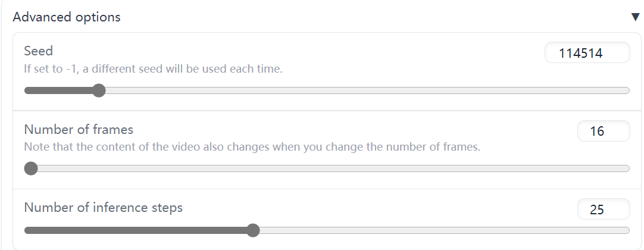644x250 pixels.
Task: Focus the inference steps field showing 25
Action: pyautogui.click(x=604, y=209)
